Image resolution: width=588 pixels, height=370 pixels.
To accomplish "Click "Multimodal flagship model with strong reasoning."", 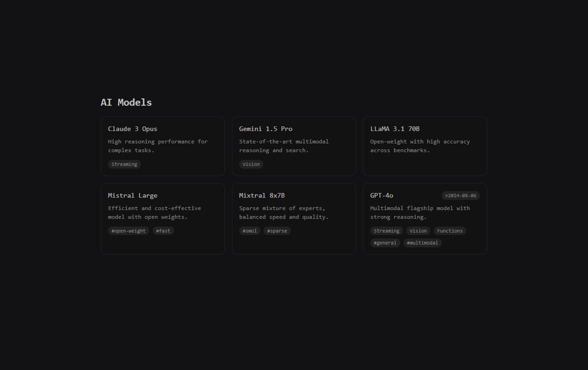I will pyautogui.click(x=420, y=213).
